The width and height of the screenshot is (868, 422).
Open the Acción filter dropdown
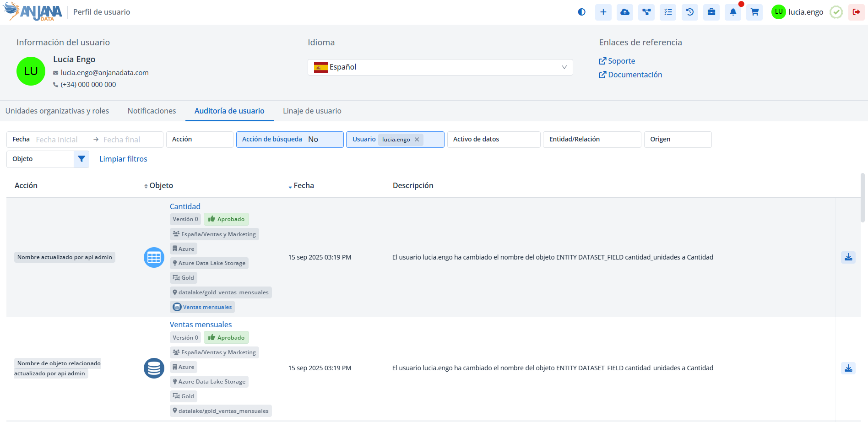click(x=200, y=140)
